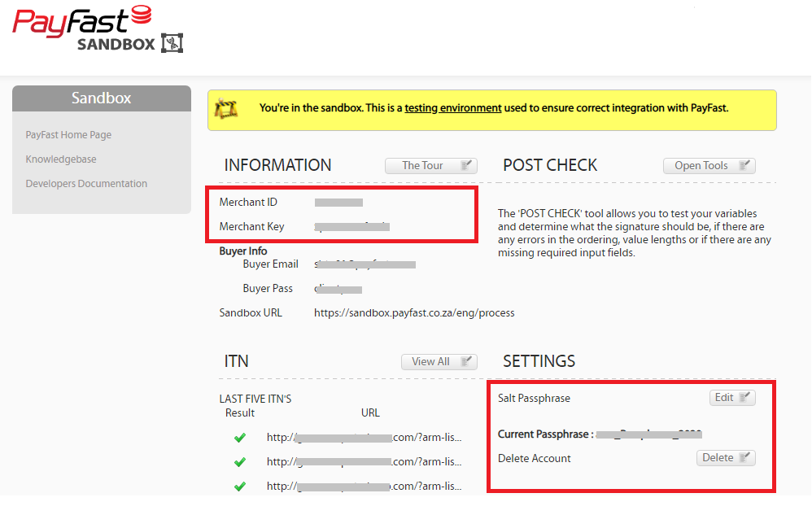Click the ITN section heading
Viewport: 812px width, 515px height.
point(236,361)
